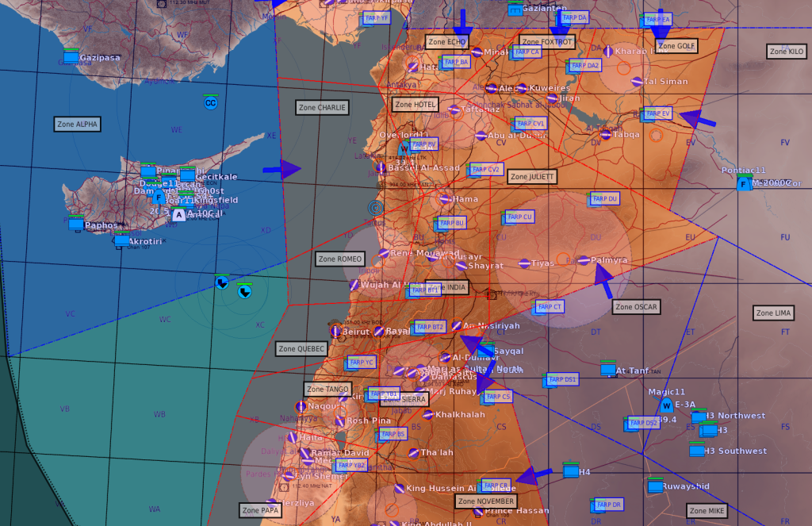This screenshot has width=812, height=526.
Task: Select the Palmyra airbase icon
Action: (x=583, y=260)
